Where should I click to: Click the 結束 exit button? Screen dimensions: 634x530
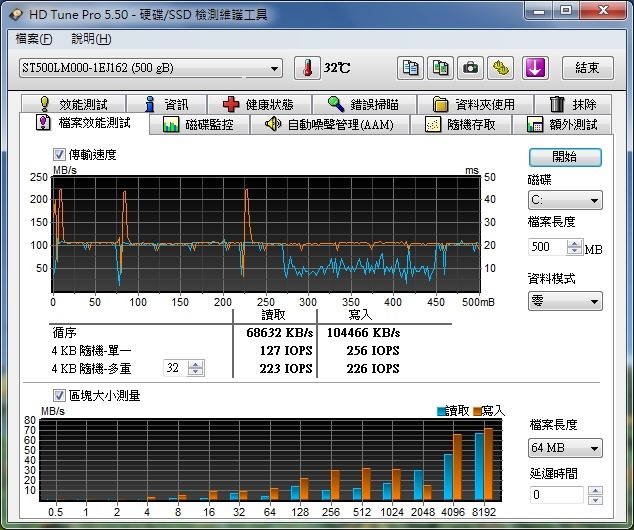(x=588, y=68)
